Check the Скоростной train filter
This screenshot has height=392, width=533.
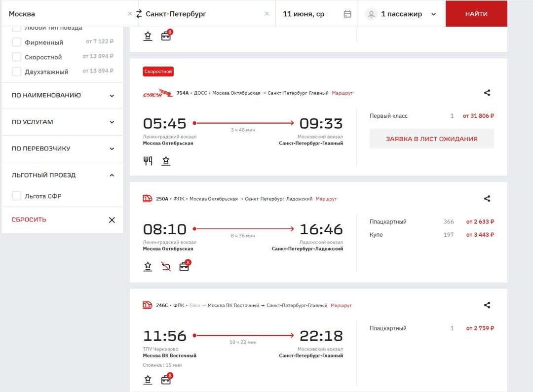point(17,57)
